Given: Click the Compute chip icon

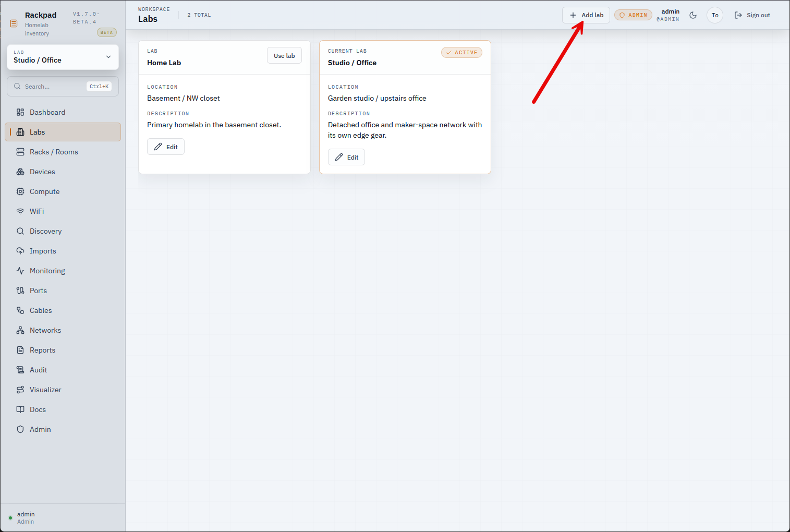Looking at the screenshot, I should [20, 191].
